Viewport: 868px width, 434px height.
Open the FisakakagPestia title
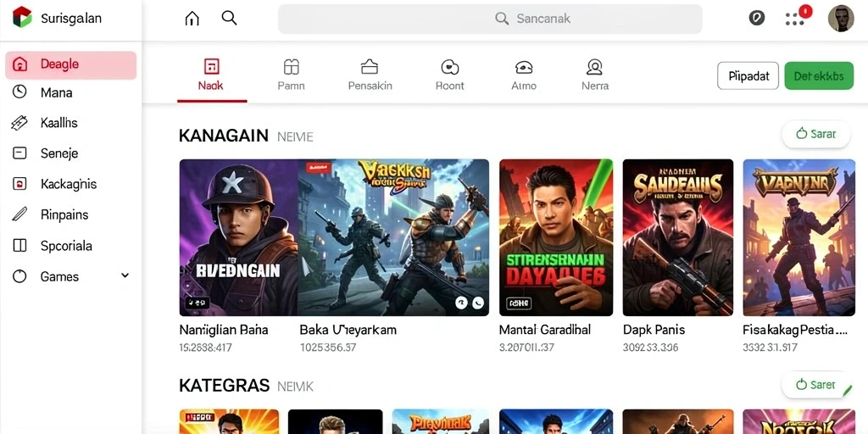[x=795, y=331]
